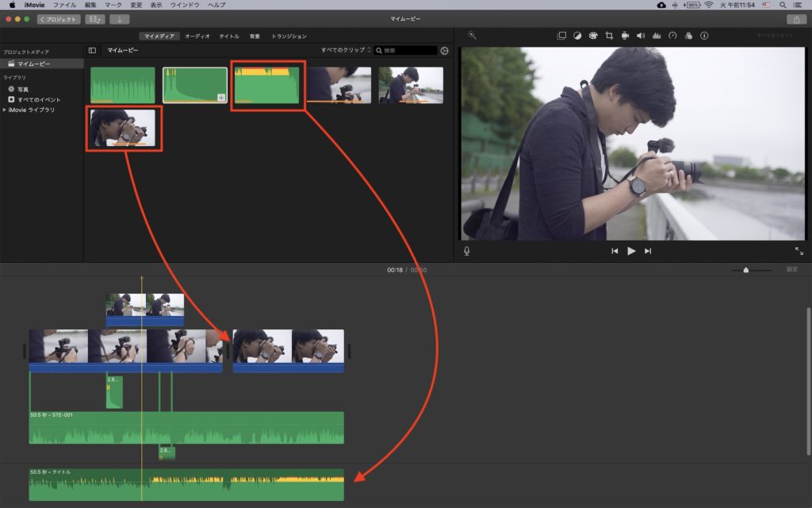
Task: Open the video stabilization tool
Action: pos(625,36)
